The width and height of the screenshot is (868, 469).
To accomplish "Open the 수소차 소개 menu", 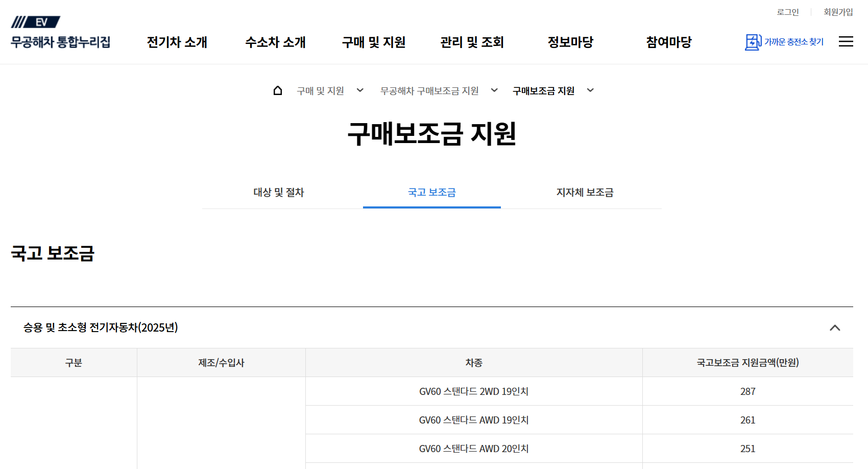I will pos(275,42).
